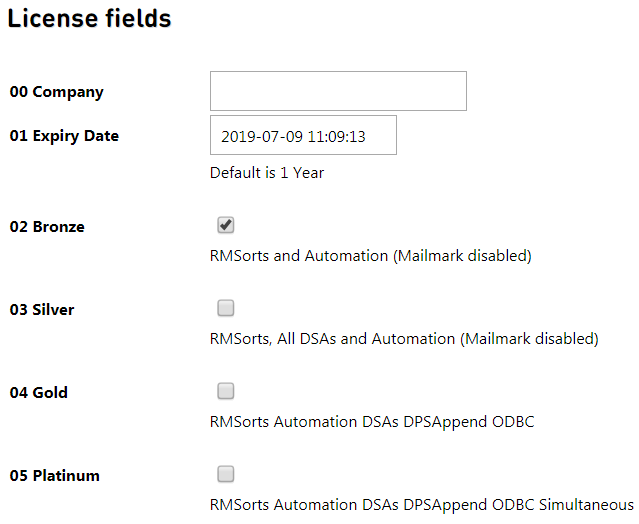Tick the 04 Gold checkbox

[x=225, y=391]
